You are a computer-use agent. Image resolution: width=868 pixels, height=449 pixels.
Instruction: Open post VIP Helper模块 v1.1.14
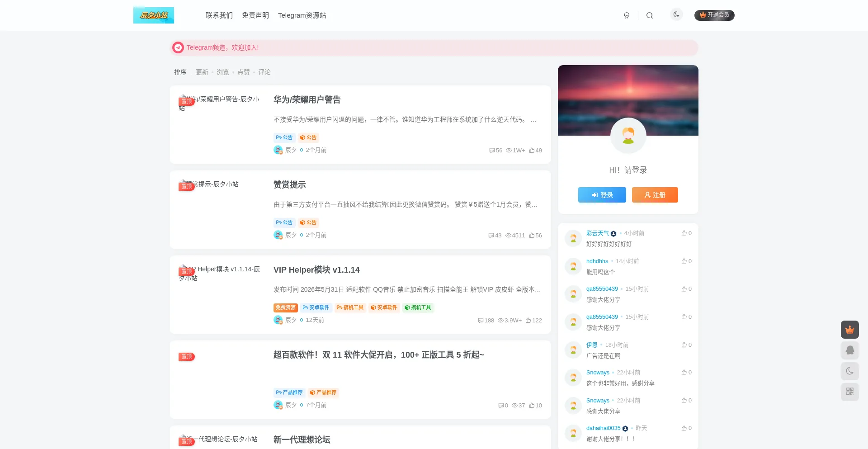pyautogui.click(x=316, y=269)
